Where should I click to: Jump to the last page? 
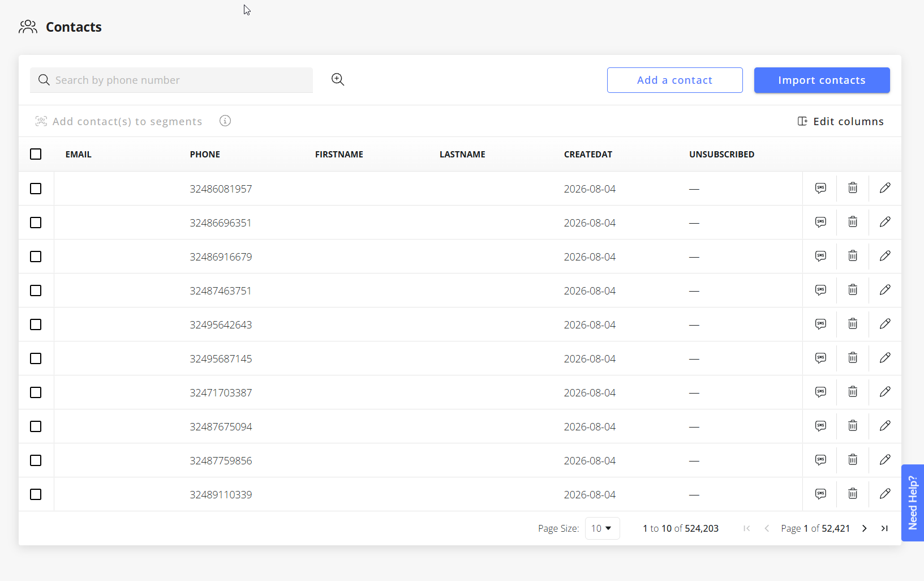click(884, 528)
